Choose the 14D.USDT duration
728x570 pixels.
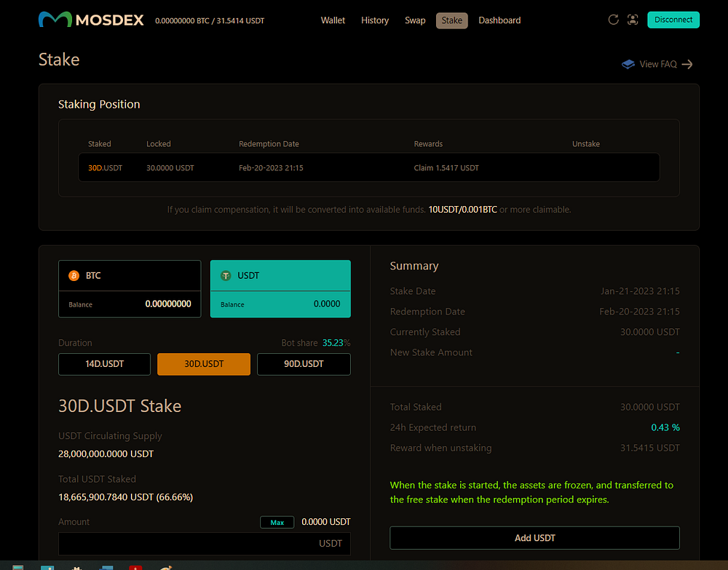point(104,364)
